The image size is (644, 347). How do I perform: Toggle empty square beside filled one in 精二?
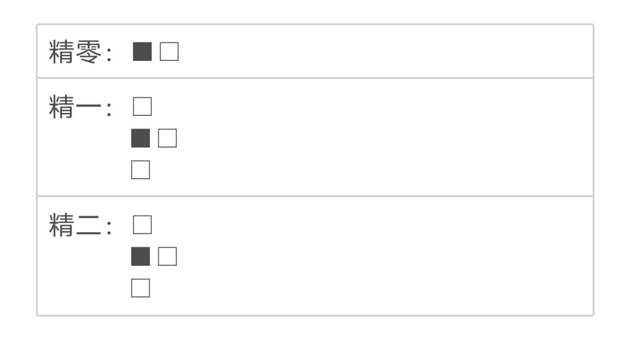click(x=168, y=257)
